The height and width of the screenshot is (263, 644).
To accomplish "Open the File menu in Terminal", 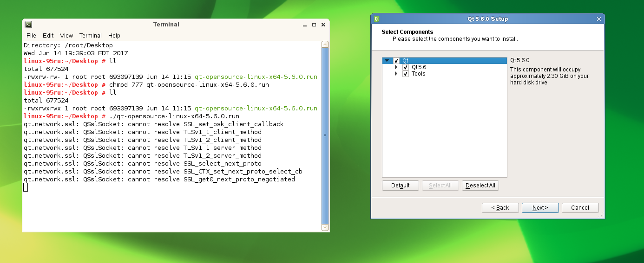I will [x=31, y=36].
